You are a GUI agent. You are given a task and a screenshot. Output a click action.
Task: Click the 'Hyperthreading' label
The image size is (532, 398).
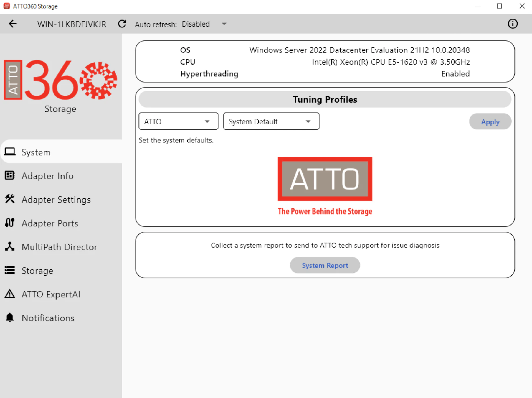pyautogui.click(x=209, y=74)
